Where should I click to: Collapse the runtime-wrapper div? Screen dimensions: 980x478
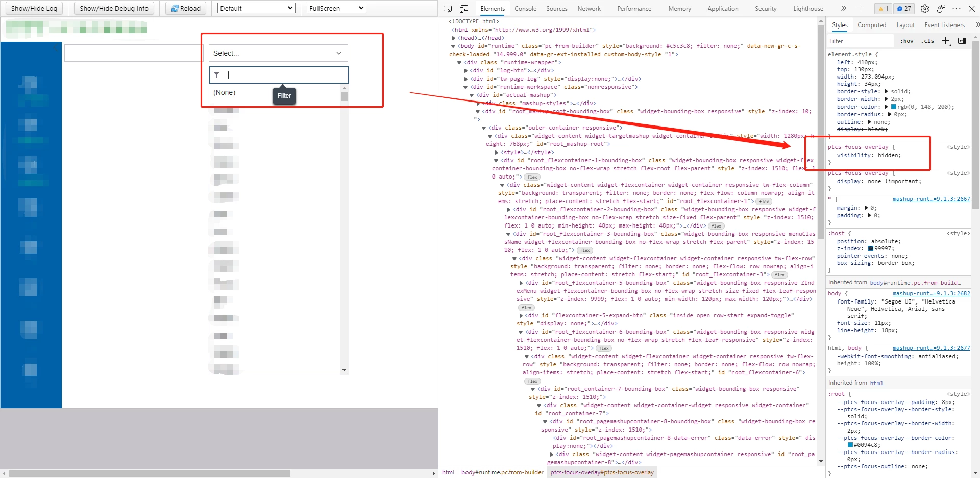459,62
